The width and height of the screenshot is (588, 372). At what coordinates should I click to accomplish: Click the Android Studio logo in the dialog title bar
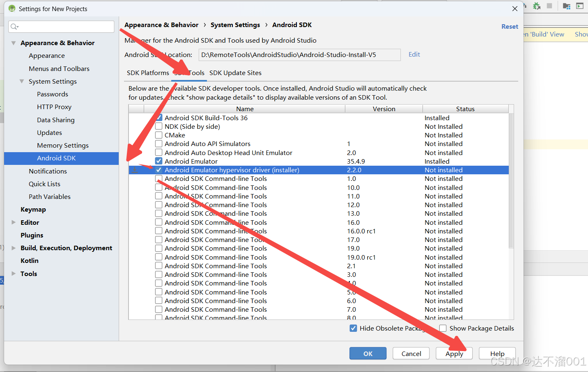[x=12, y=9]
